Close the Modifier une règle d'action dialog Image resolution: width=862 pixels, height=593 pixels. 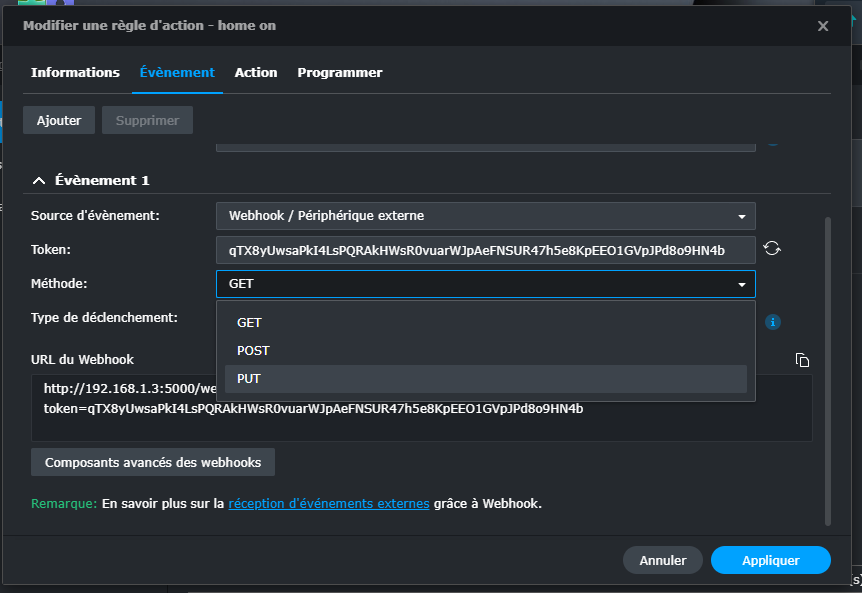[x=823, y=26]
